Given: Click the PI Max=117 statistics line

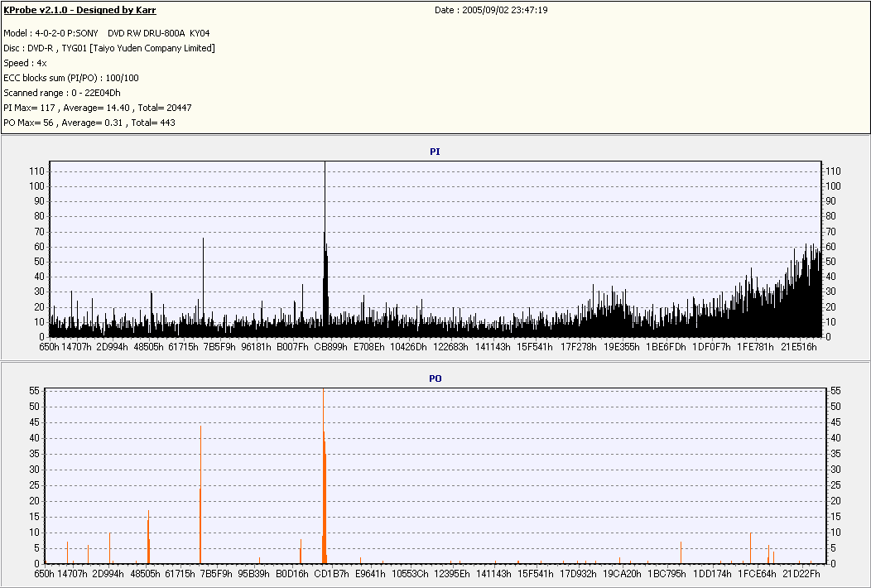Looking at the screenshot, I should coord(98,108).
